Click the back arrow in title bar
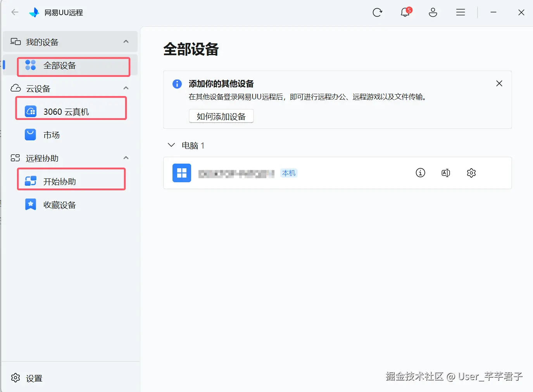The width and height of the screenshot is (533, 392). pyautogui.click(x=15, y=12)
